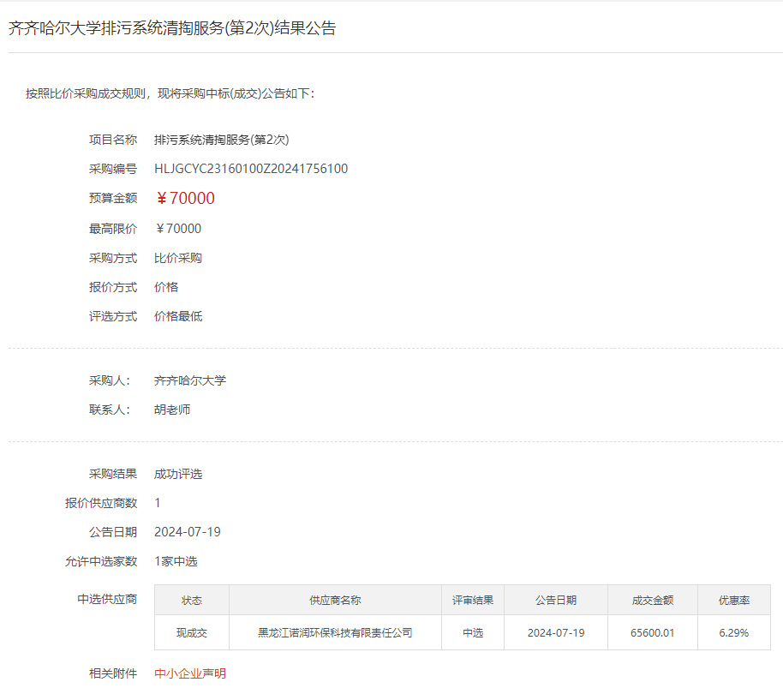The width and height of the screenshot is (783, 700).
Task: Click the red budget amount ￥70000
Action: (185, 198)
